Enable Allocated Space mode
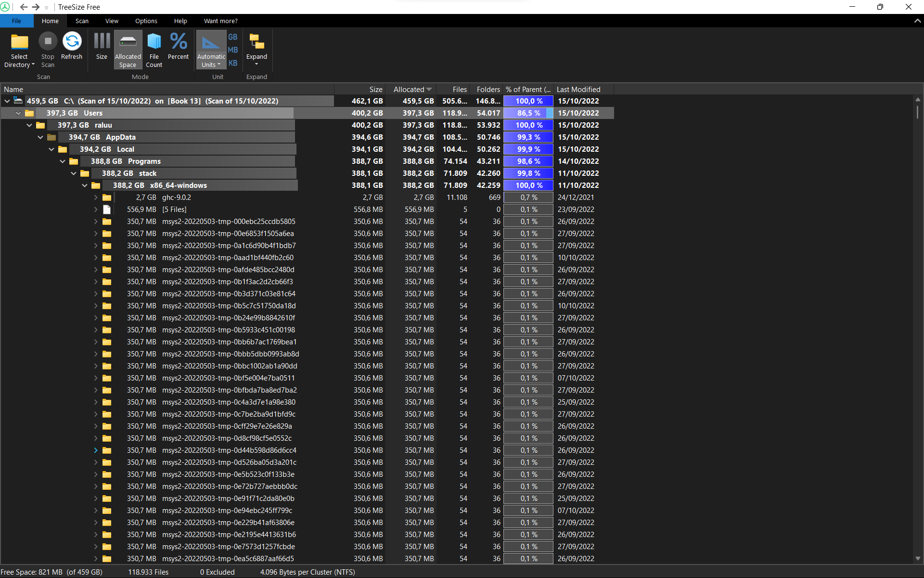Viewport: 924px width, 578px height. [128, 48]
